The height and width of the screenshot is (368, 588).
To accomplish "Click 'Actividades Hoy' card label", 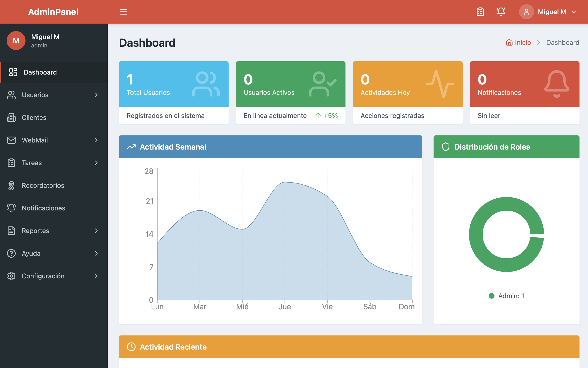I will click(385, 92).
